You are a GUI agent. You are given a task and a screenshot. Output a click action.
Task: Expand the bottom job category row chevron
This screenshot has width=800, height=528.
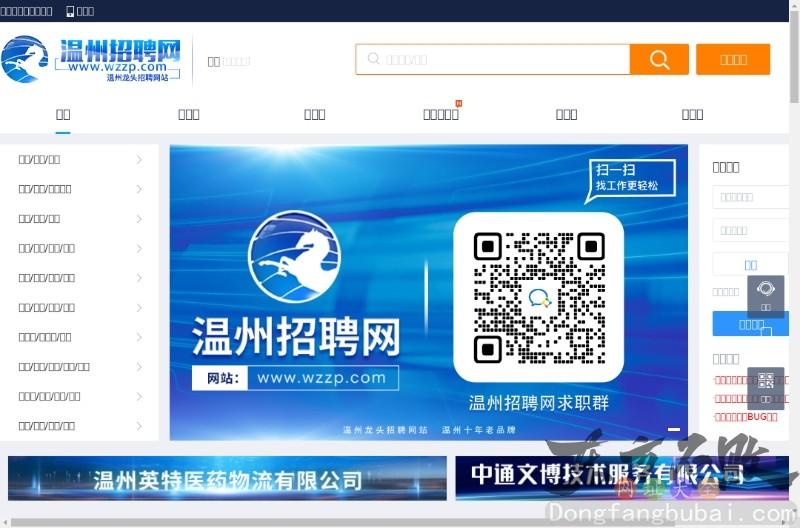click(139, 426)
